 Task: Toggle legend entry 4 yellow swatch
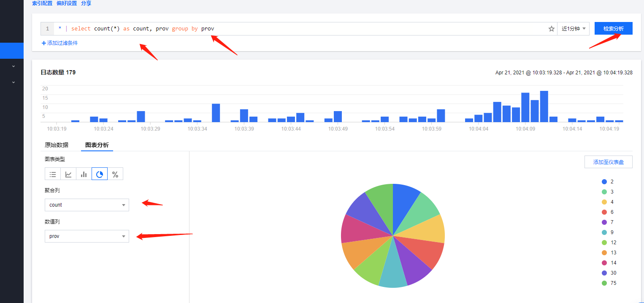tap(604, 202)
